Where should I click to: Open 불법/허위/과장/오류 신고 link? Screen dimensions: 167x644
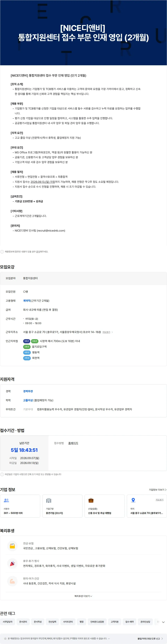point(150,638)
